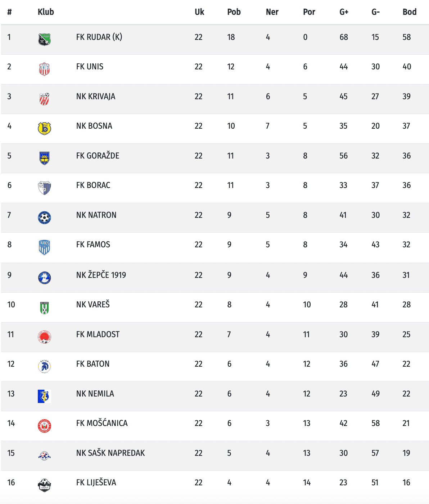This screenshot has height=504, width=429.
Task: Click the FK Goražde shield logo
Action: click(44, 158)
